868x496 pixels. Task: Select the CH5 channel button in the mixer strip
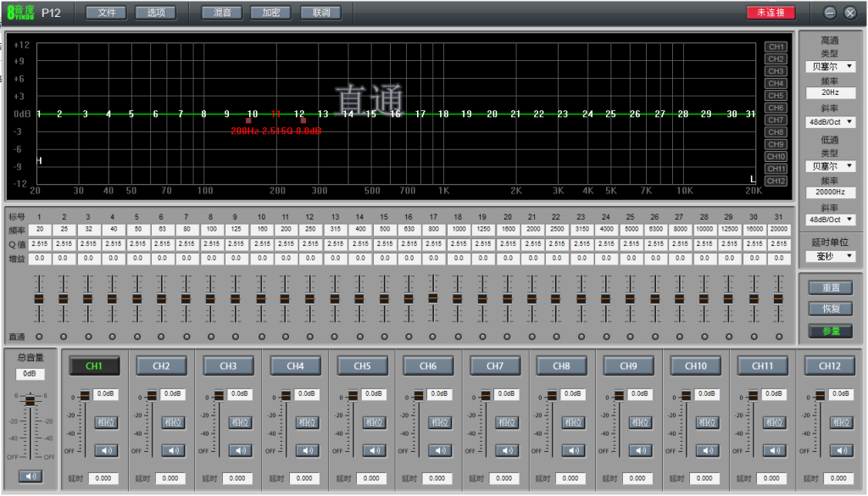(x=362, y=366)
